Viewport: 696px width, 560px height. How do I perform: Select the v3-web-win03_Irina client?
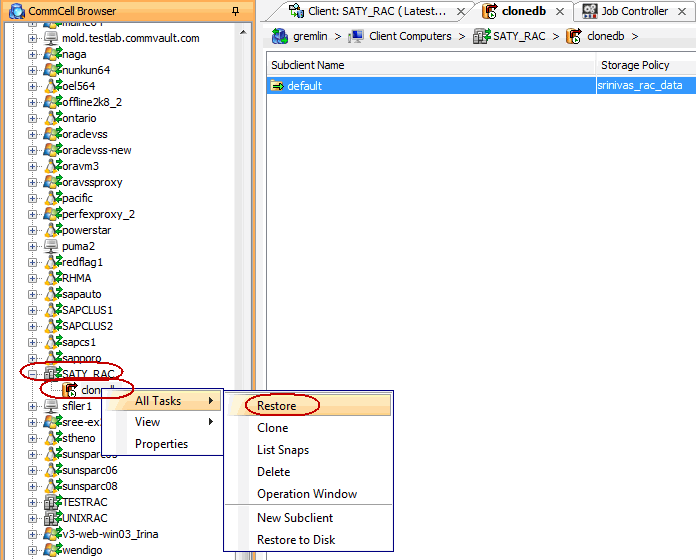click(110, 534)
